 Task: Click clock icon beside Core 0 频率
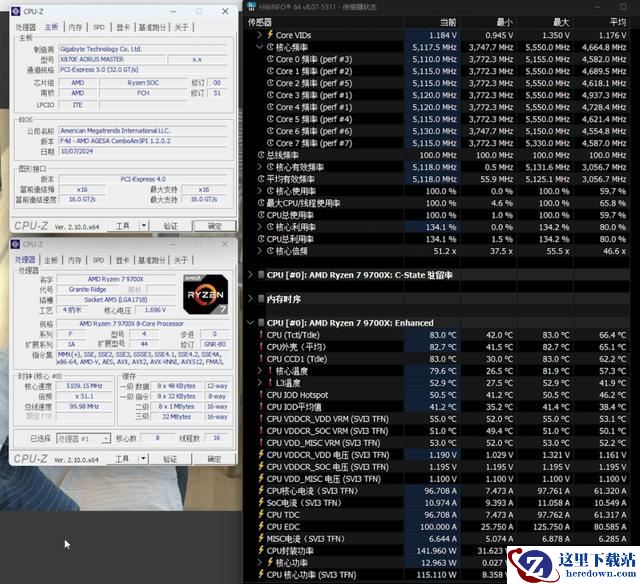270,59
